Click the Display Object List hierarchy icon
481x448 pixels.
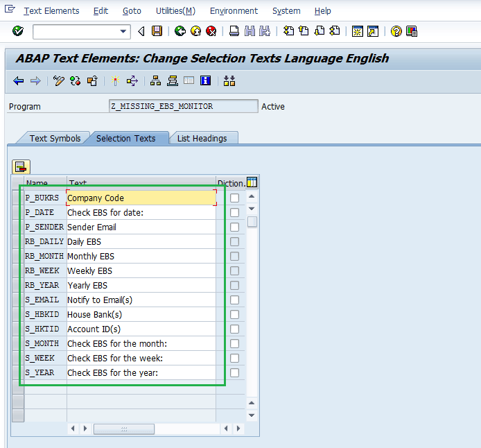pyautogui.click(x=155, y=81)
